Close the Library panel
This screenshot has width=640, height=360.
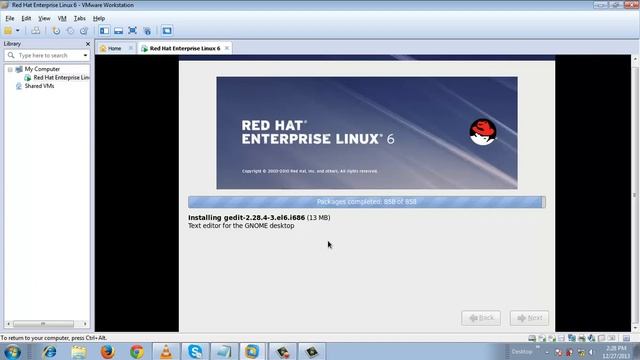pyautogui.click(x=88, y=44)
